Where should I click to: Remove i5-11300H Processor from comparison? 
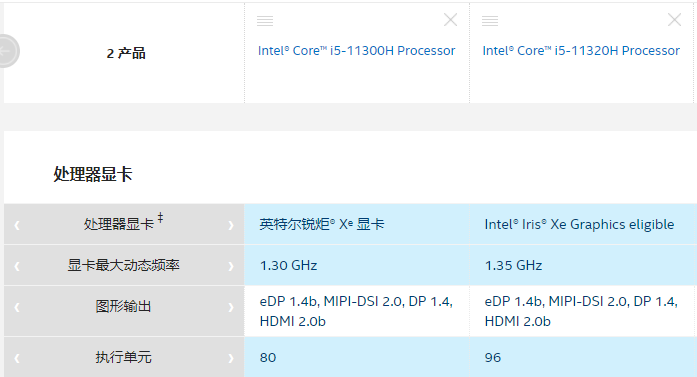[x=450, y=20]
